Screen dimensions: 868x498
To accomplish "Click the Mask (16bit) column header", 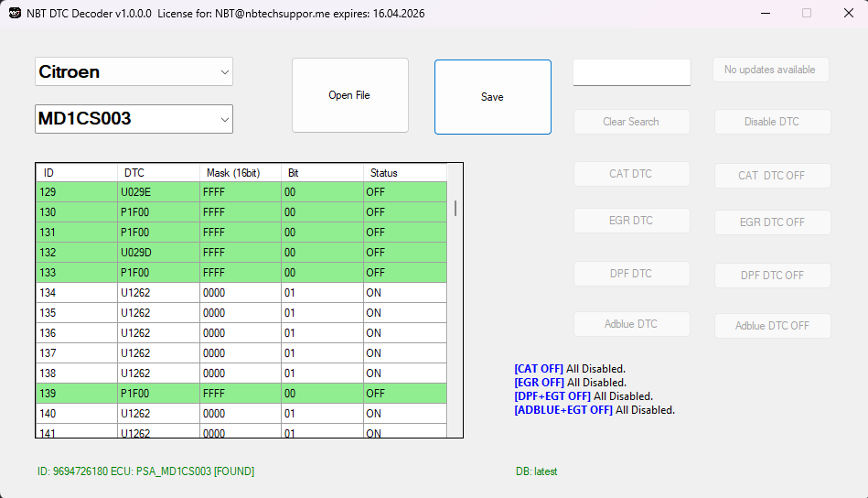I will tap(240, 173).
